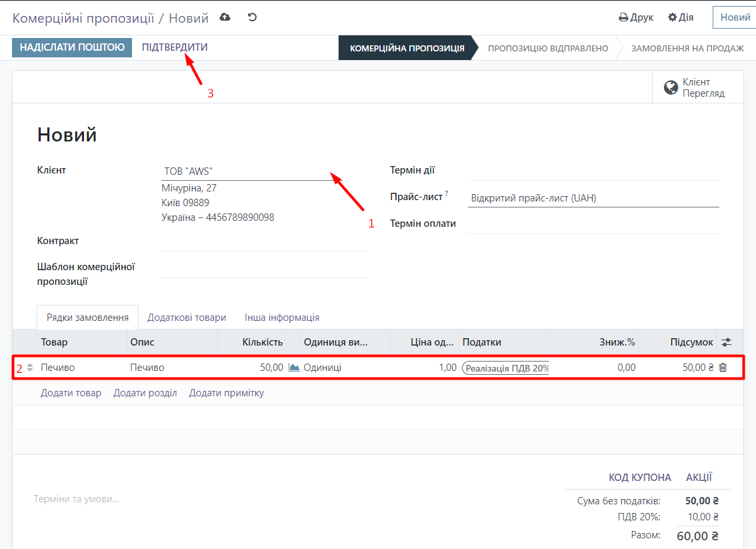Screen dimensions: 756x549
Task: Click the drag handle on Печиво row
Action: 29,368
